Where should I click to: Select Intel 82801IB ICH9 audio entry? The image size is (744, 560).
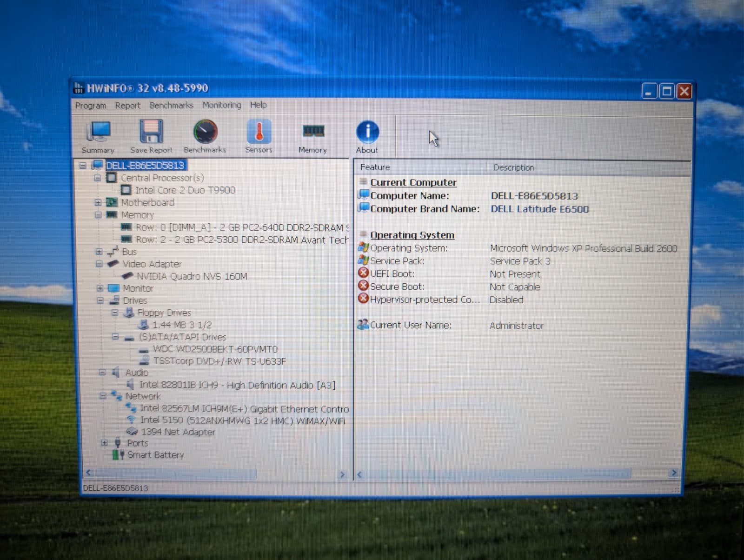[x=237, y=385]
